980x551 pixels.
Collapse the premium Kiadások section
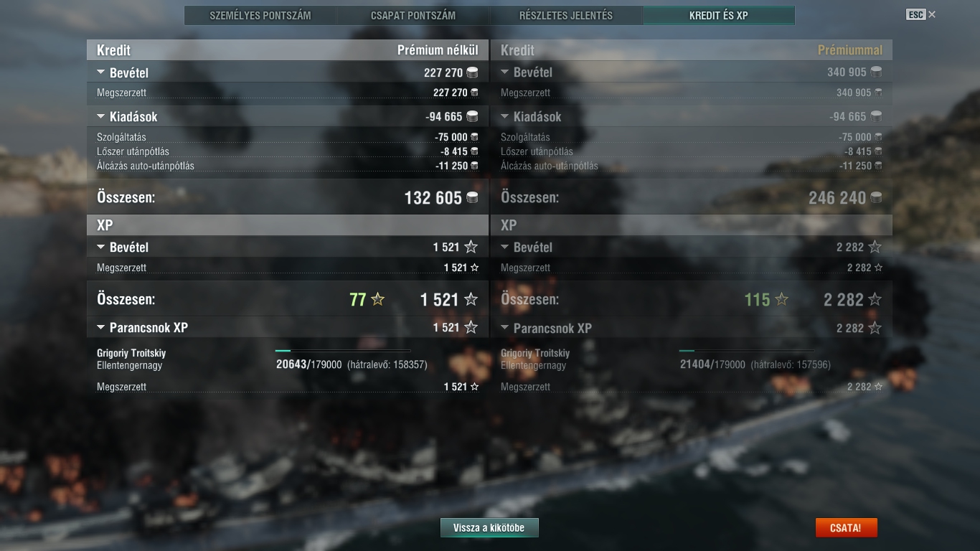pyautogui.click(x=504, y=116)
